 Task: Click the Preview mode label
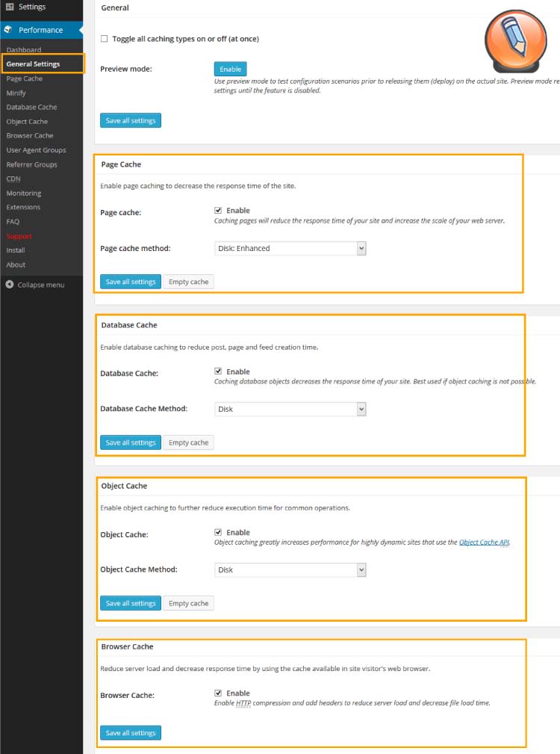(x=126, y=69)
